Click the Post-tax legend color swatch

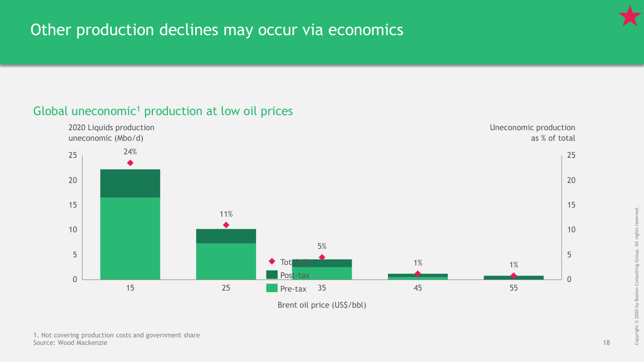click(272, 275)
